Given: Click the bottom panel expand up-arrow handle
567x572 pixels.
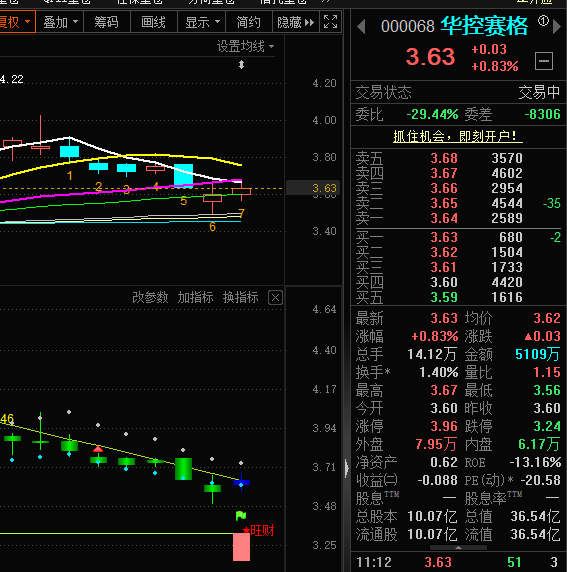Looking at the screenshot, I should tap(458, 548).
